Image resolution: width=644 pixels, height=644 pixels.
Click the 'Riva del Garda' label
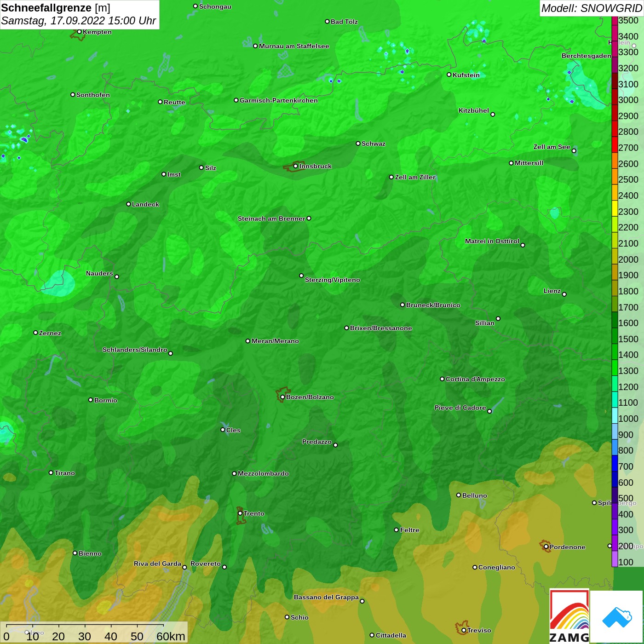157,563
